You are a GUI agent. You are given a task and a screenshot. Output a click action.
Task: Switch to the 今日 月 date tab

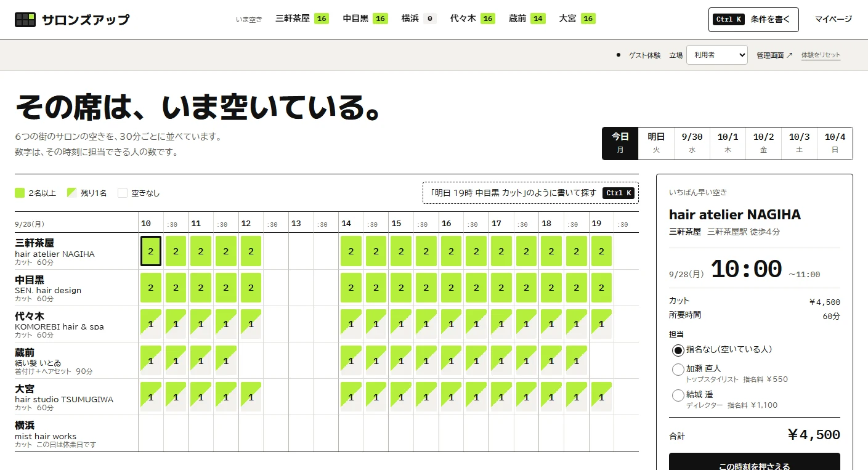click(x=620, y=144)
